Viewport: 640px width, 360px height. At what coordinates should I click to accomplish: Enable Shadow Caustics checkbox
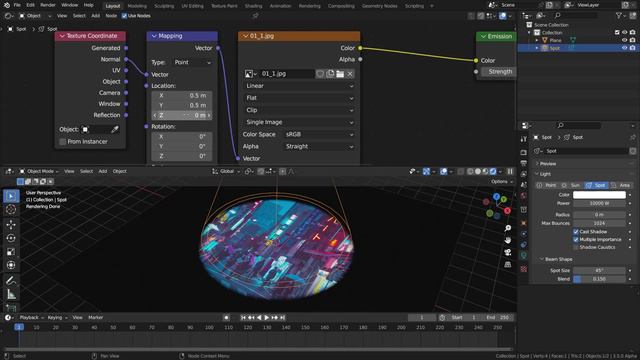576,247
